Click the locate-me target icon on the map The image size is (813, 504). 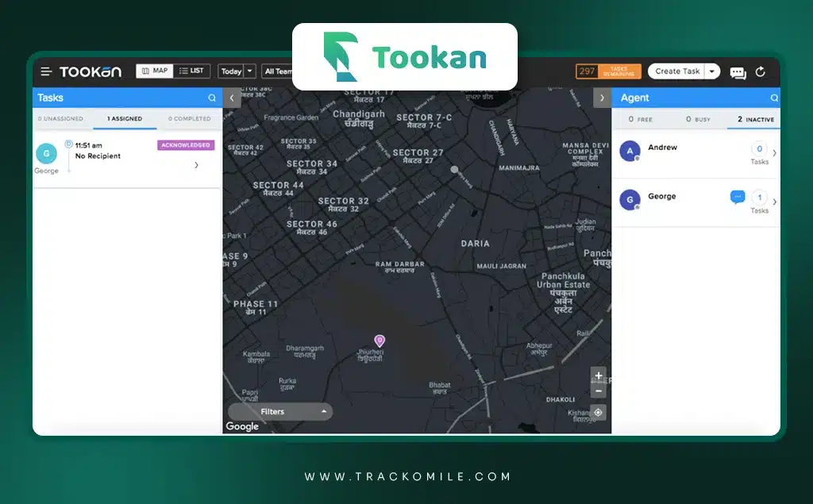[599, 412]
